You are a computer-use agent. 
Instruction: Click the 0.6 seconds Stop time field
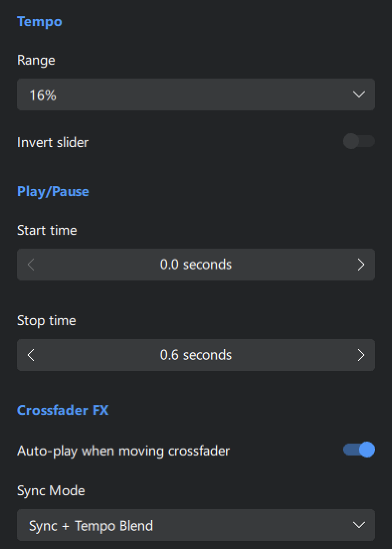(196, 355)
